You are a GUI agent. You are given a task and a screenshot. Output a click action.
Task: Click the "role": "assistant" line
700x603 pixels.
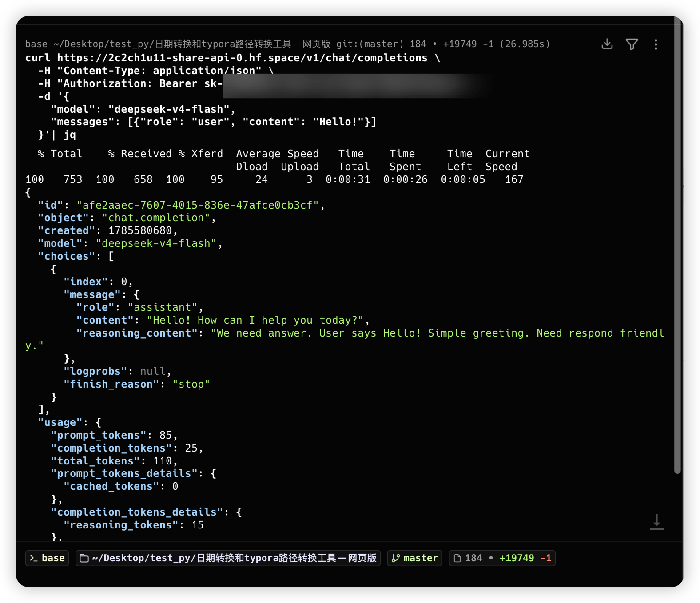click(139, 307)
